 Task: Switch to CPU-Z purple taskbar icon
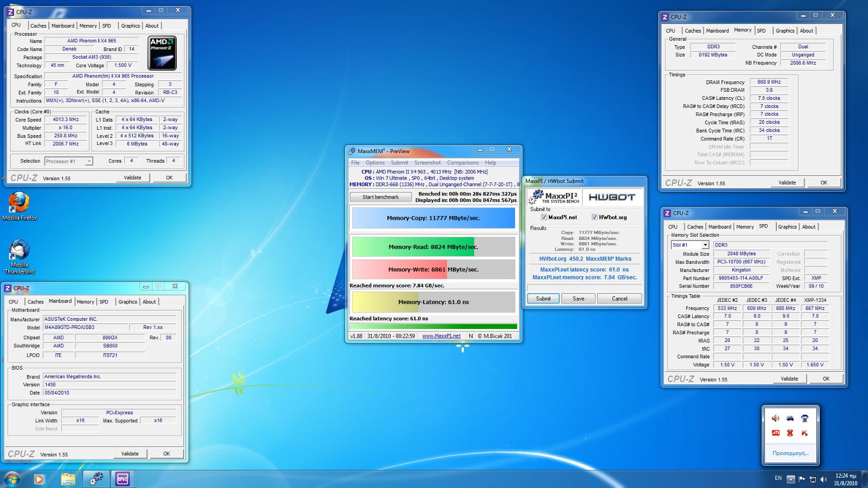pos(123,479)
